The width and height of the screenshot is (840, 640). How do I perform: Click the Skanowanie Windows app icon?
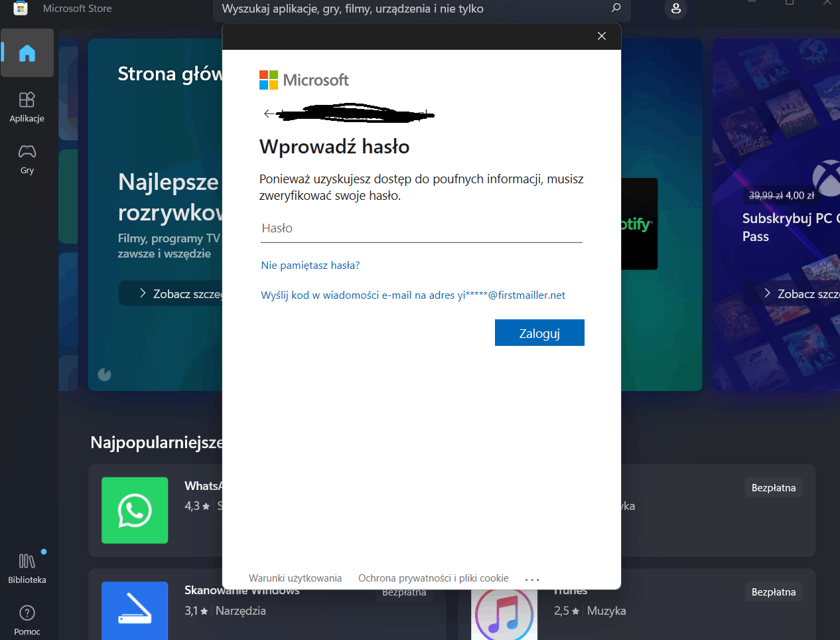tap(135, 611)
